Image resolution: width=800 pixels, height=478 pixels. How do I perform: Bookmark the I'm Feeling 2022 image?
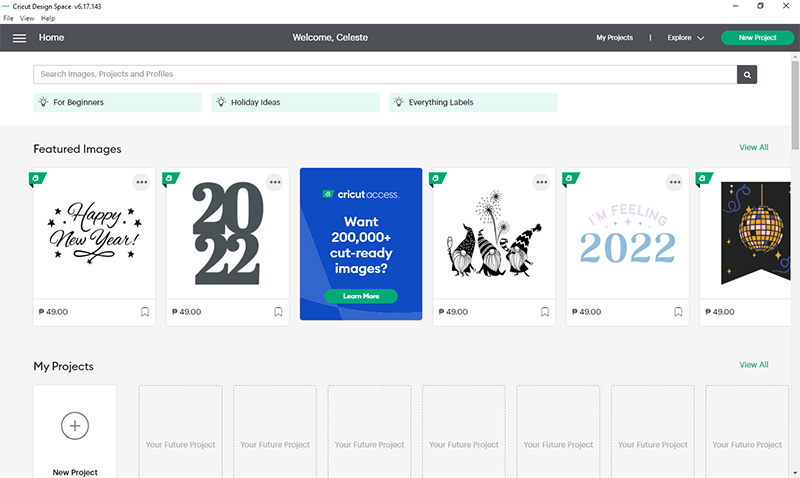point(678,312)
